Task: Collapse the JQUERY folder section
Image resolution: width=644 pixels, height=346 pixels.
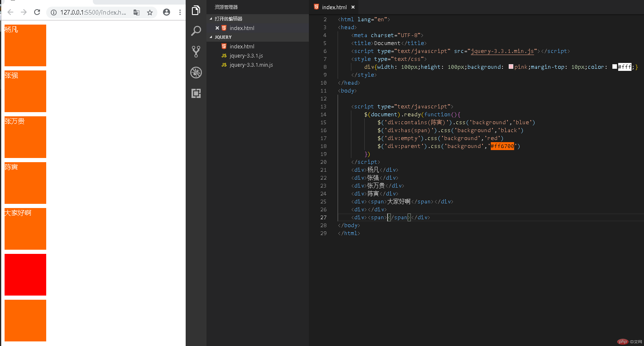Action: pyautogui.click(x=258, y=37)
